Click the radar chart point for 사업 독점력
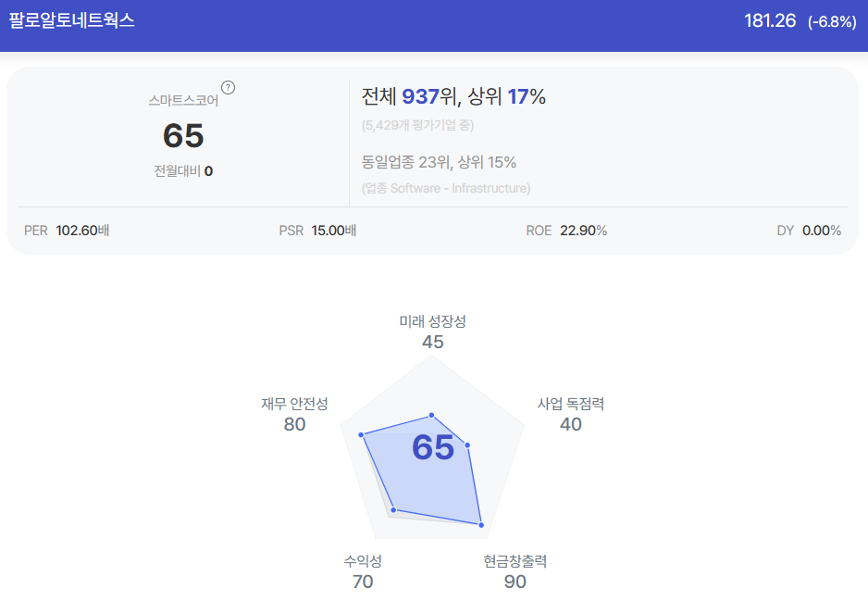Image resolution: width=868 pixels, height=613 pixels. tap(467, 445)
